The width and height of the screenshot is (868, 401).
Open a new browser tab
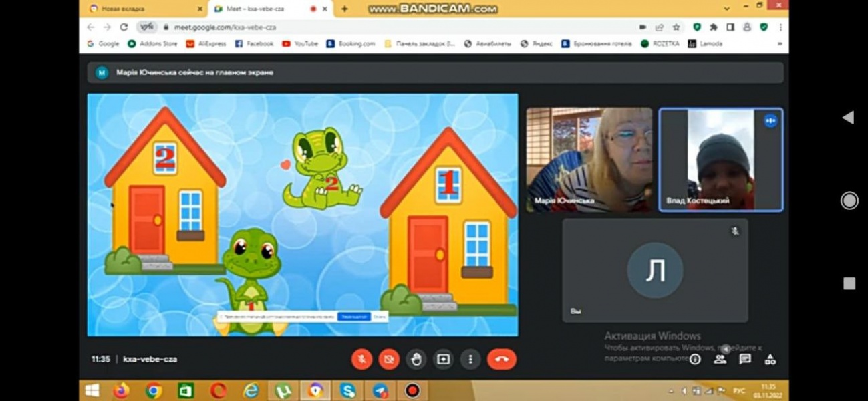click(x=345, y=9)
